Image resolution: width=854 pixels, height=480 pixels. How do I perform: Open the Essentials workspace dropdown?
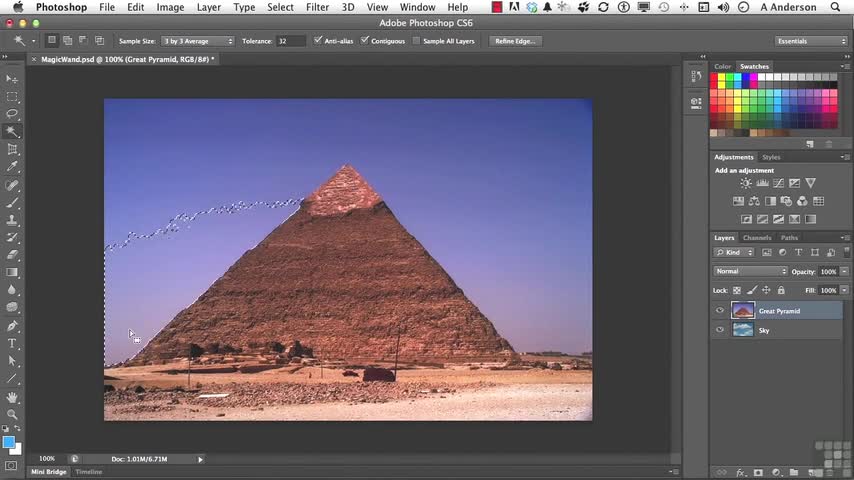(811, 41)
